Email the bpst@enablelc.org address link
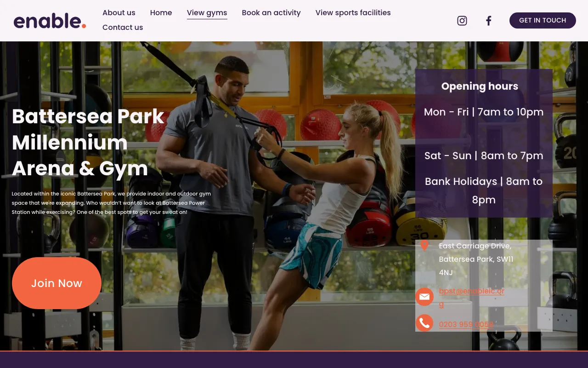The width and height of the screenshot is (588, 368). click(472, 298)
